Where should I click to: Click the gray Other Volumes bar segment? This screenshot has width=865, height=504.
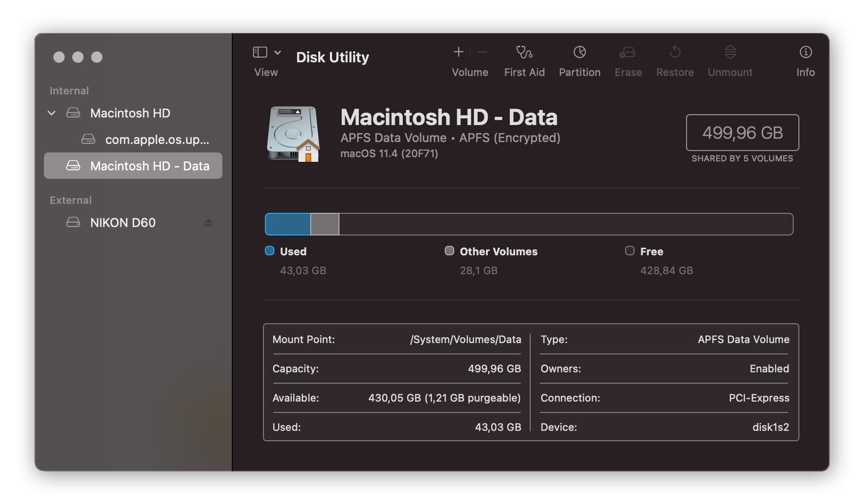tap(325, 224)
